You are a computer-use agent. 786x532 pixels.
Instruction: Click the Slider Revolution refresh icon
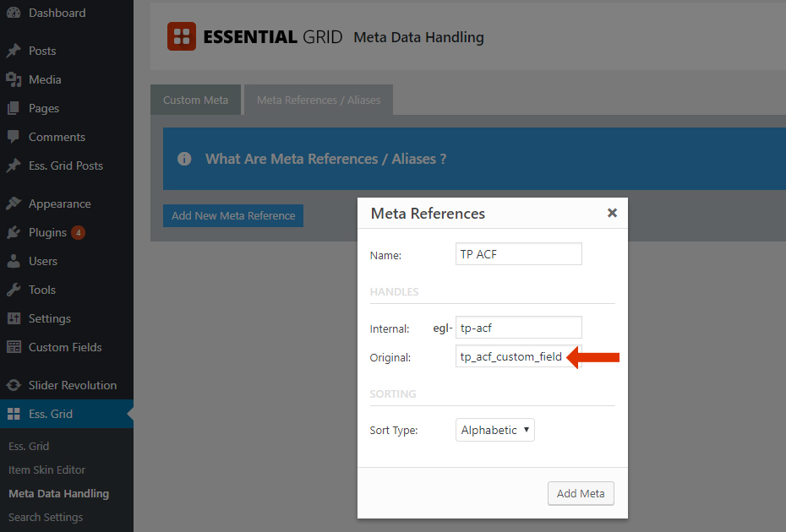(x=14, y=385)
